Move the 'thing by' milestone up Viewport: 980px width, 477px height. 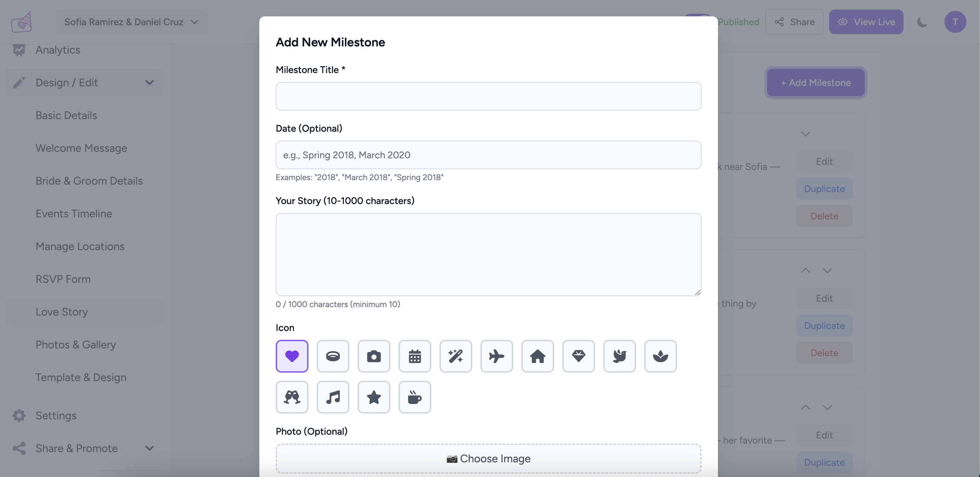tap(805, 271)
